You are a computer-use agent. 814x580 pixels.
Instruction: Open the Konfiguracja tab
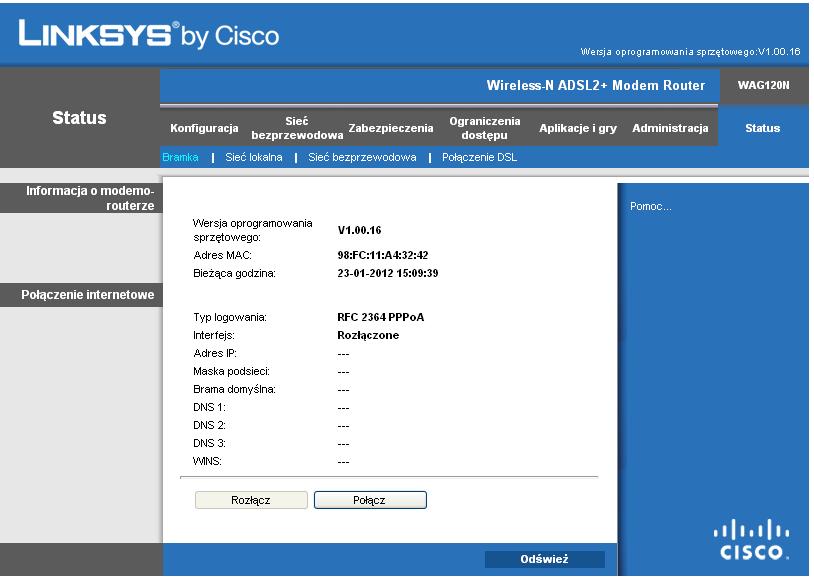pyautogui.click(x=204, y=128)
